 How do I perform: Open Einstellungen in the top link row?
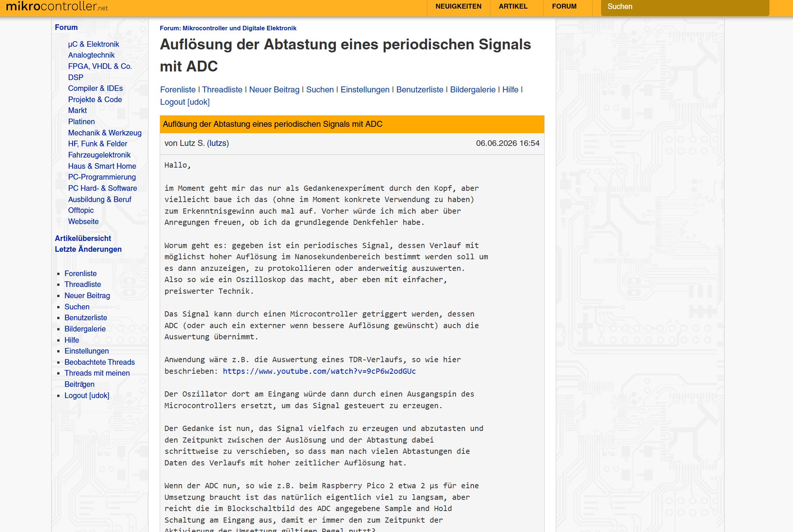[x=365, y=90]
